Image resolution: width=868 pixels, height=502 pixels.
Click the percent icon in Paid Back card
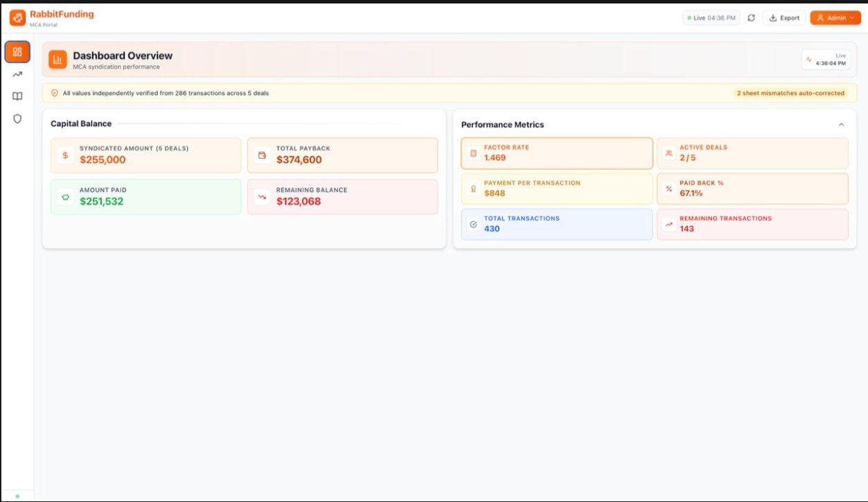tap(669, 189)
